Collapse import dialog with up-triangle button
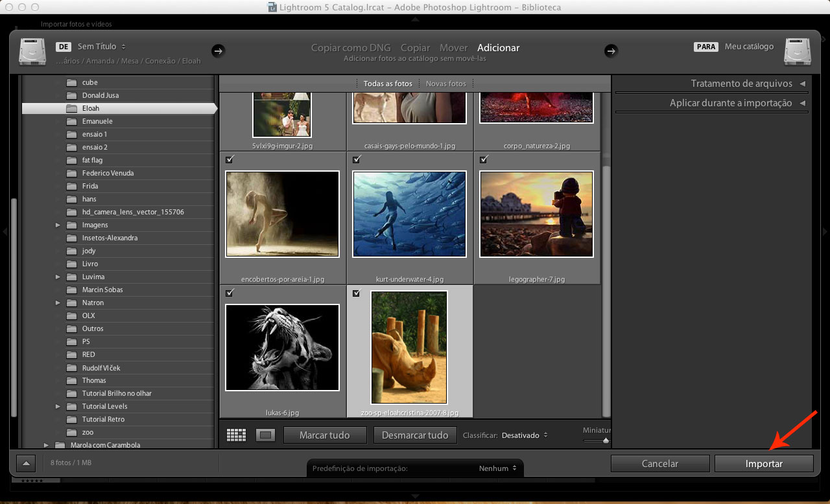The height and width of the screenshot is (504, 830). 26,463
